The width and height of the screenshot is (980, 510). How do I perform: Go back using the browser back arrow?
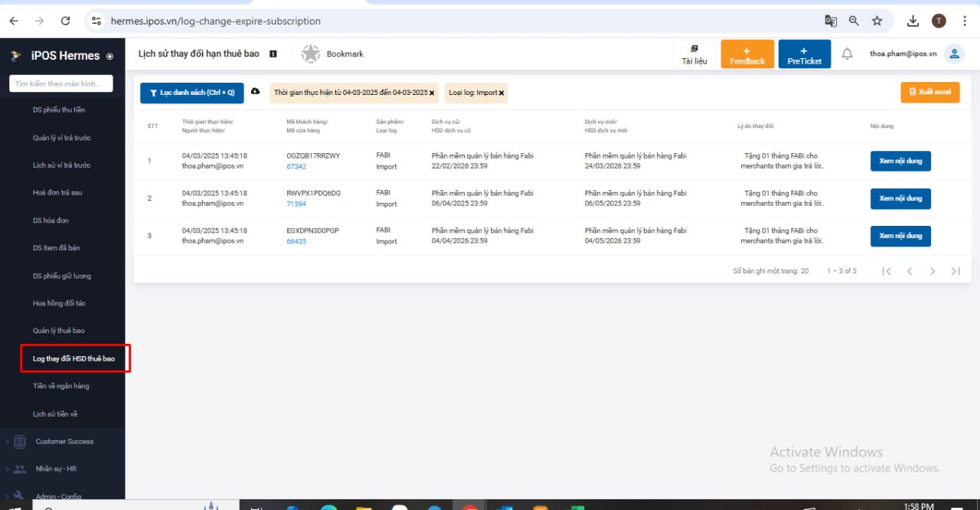pos(14,21)
